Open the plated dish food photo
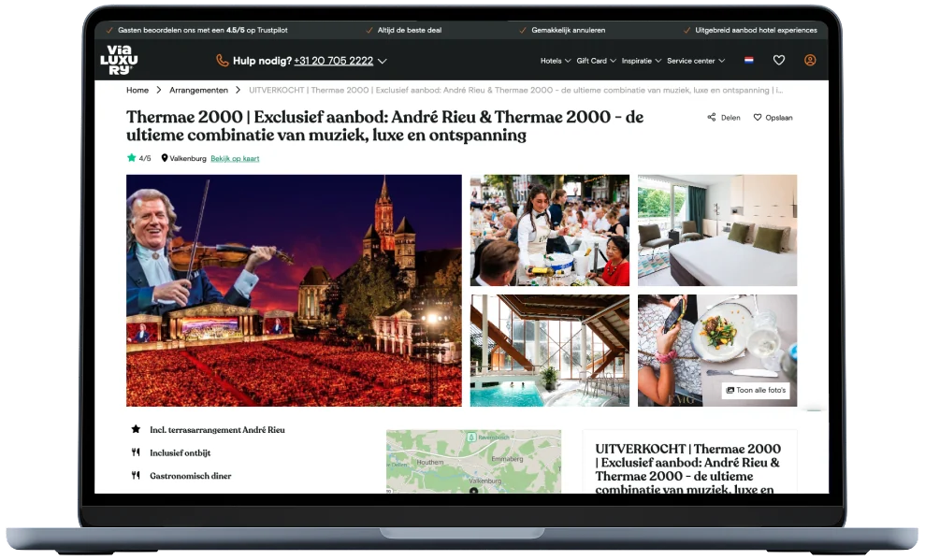The height and width of the screenshot is (560, 925). pyautogui.click(x=717, y=351)
